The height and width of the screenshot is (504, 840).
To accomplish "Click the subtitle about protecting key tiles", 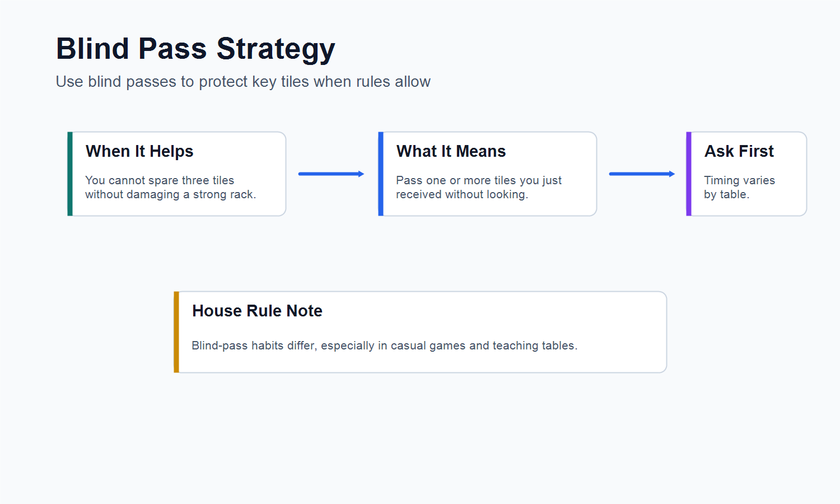I will pyautogui.click(x=243, y=82).
